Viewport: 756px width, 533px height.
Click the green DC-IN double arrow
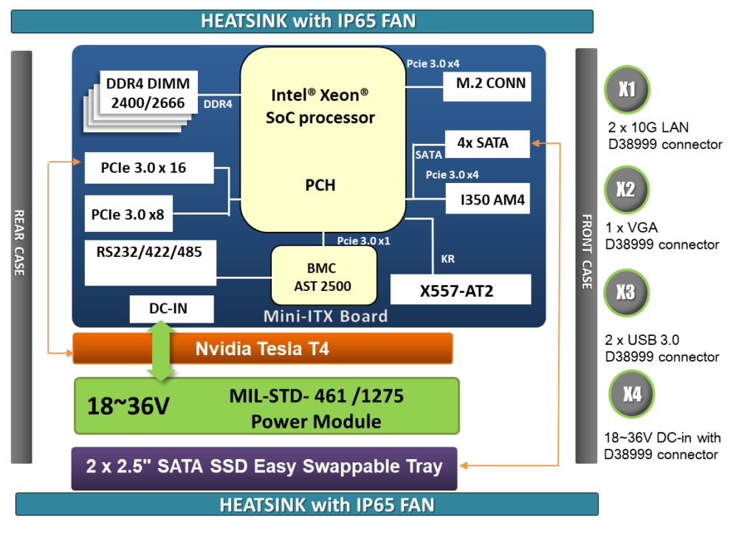click(161, 353)
